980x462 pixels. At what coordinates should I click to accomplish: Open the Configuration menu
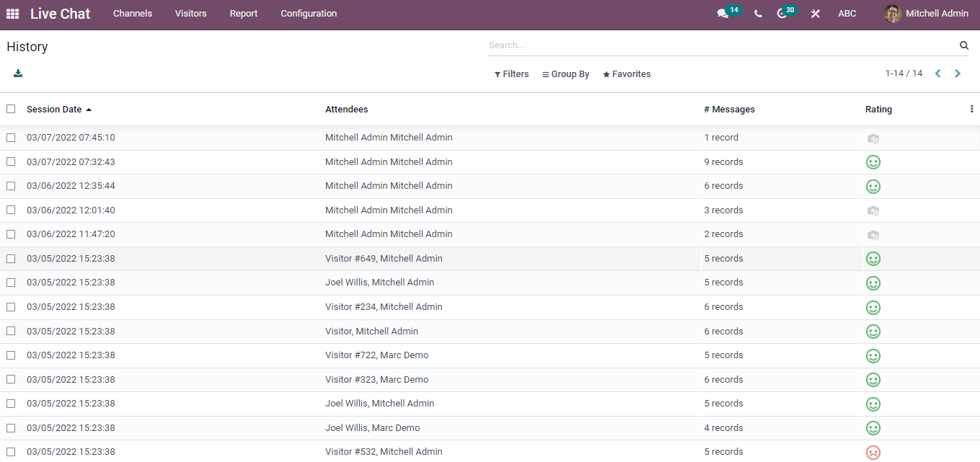[x=309, y=14]
